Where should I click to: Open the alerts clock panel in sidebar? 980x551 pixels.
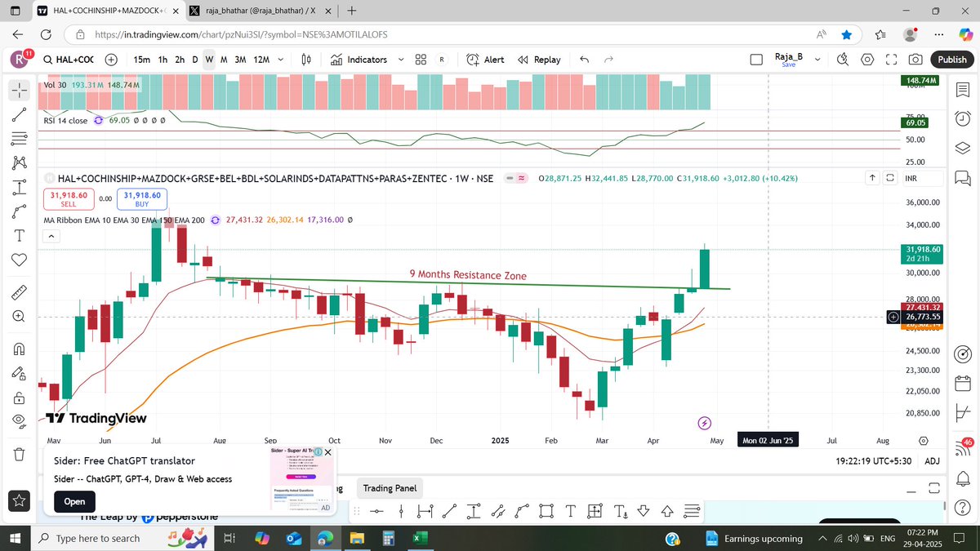[962, 120]
